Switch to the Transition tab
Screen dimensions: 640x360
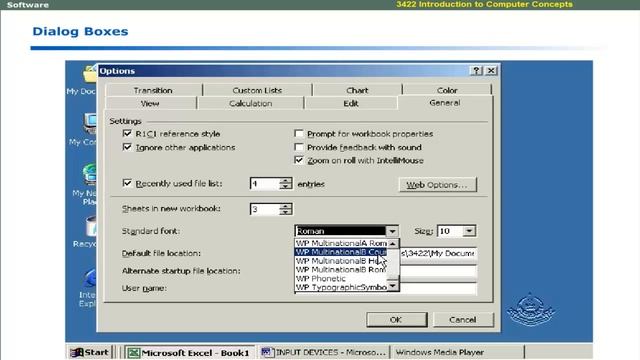(x=153, y=90)
